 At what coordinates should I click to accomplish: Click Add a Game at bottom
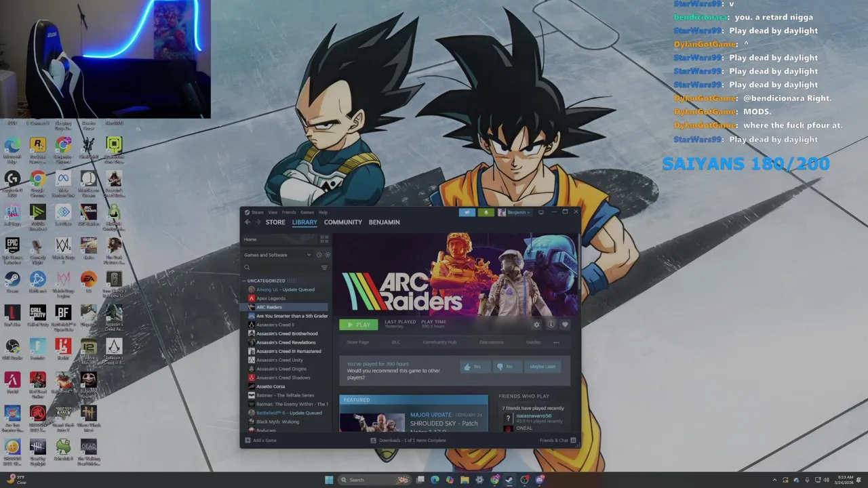coord(260,441)
